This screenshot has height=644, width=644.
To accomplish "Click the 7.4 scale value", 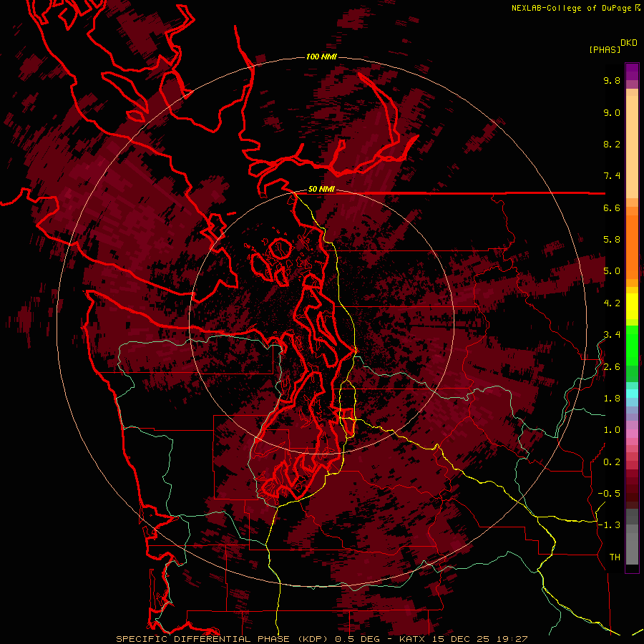I will [x=612, y=176].
